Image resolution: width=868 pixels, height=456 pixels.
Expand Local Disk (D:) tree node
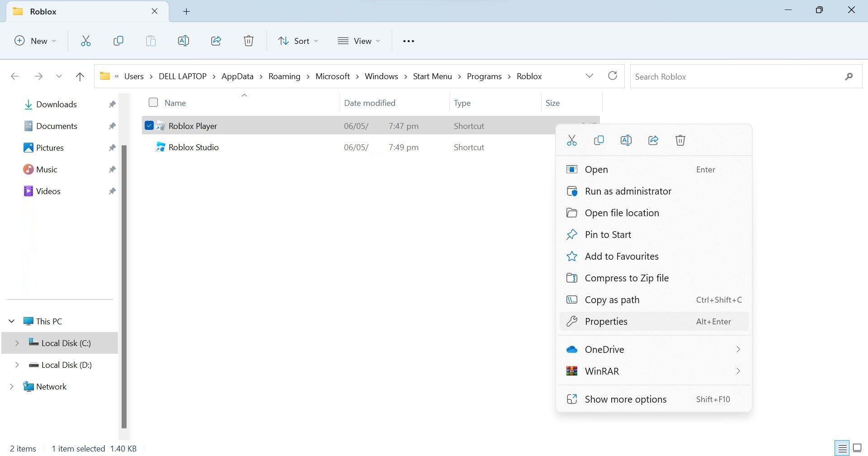click(17, 365)
